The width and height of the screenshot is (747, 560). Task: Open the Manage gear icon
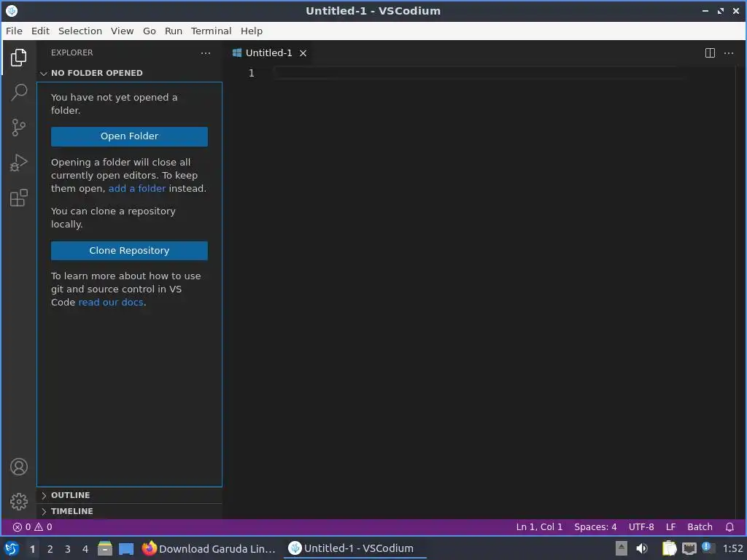coord(18,502)
